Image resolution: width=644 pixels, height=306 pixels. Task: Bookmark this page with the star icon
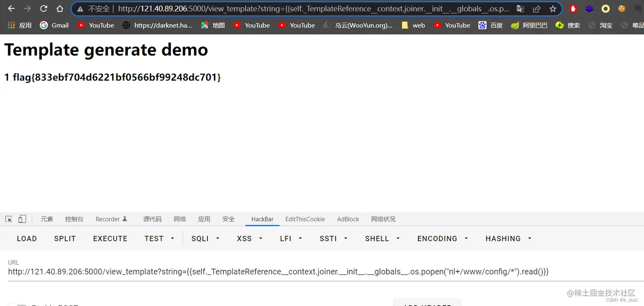[553, 9]
